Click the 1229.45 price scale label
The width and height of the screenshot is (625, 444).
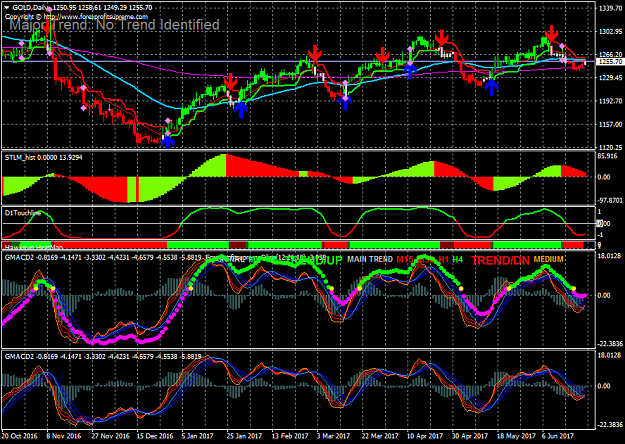610,77
